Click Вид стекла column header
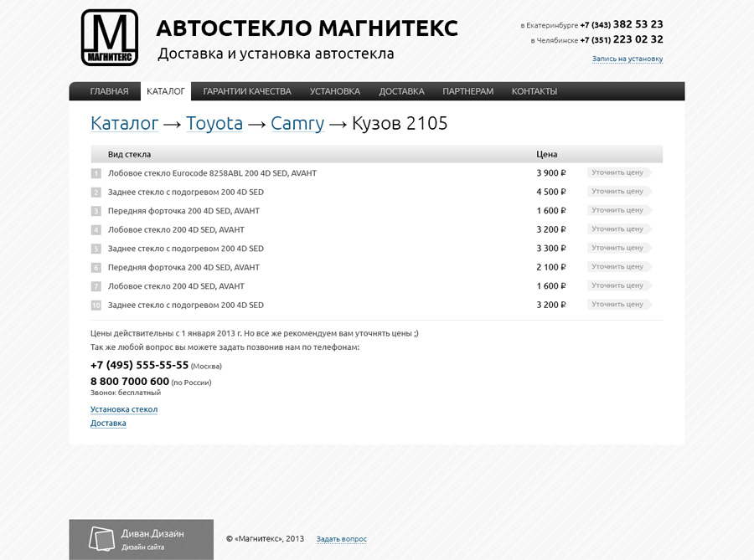 (129, 154)
